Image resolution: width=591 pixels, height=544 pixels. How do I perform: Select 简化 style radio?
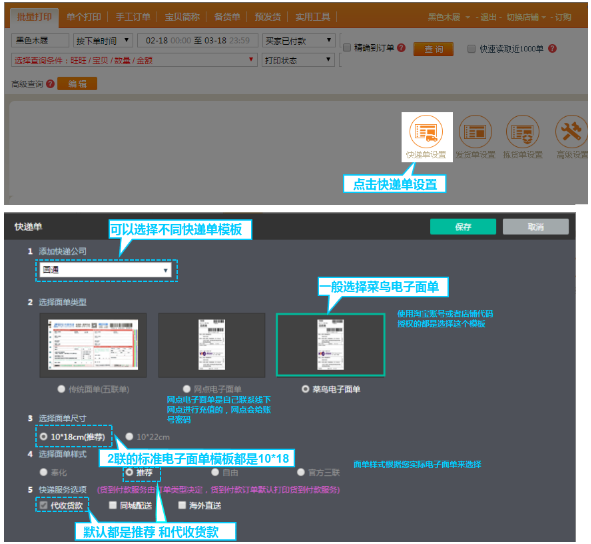(x=43, y=472)
